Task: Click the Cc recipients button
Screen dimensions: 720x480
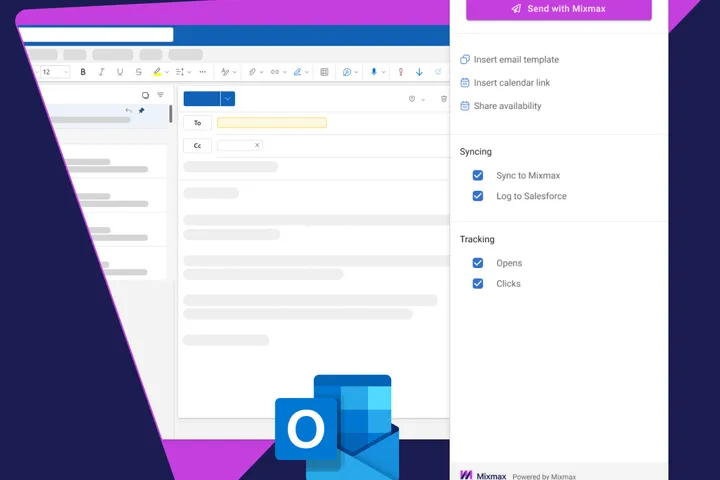Action: tap(197, 146)
